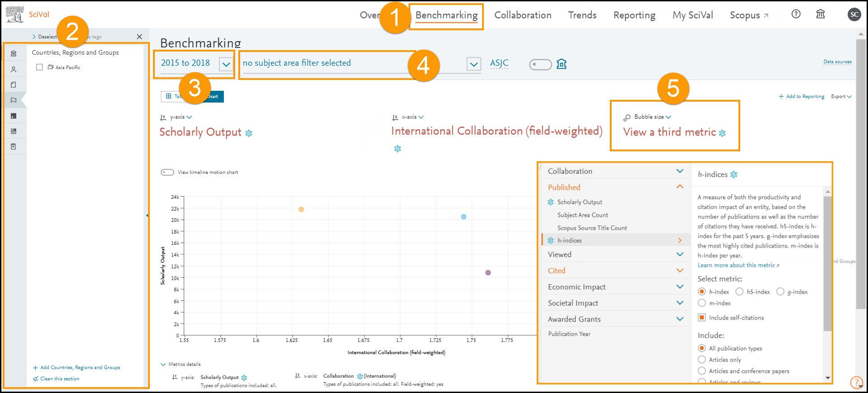Open My SciVal tab
This screenshot has width=868, height=393.
coord(693,15)
